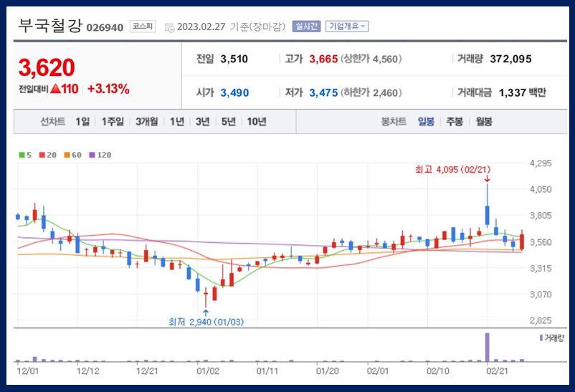Click the 거래량 volume legend label

click(x=553, y=338)
